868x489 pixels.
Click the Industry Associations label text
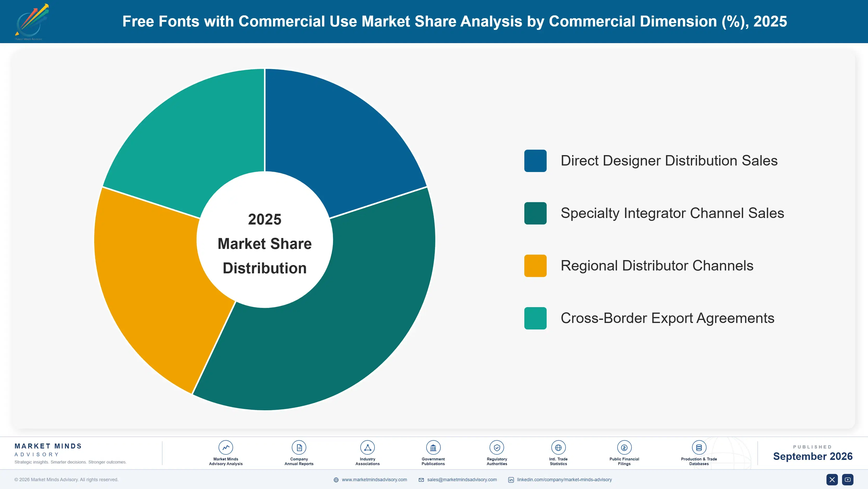(368, 461)
